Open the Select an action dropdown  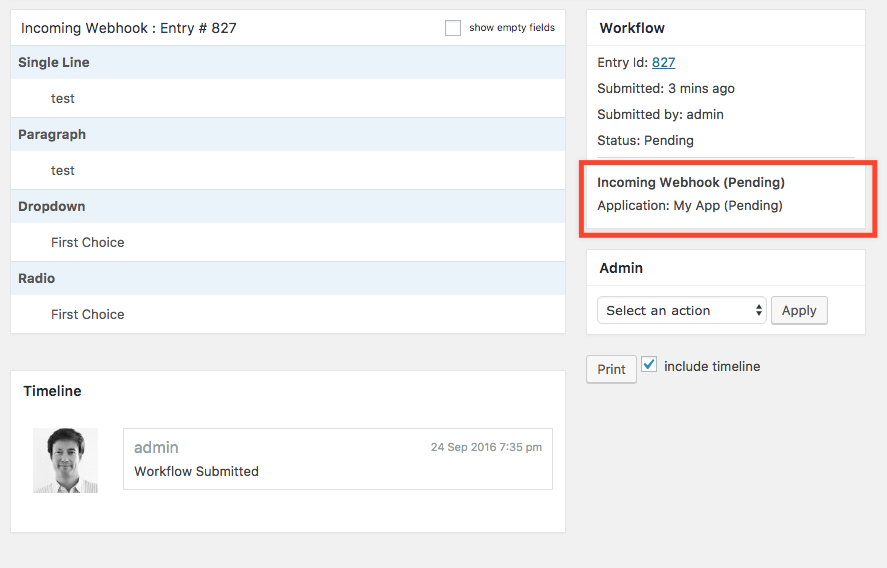point(682,311)
